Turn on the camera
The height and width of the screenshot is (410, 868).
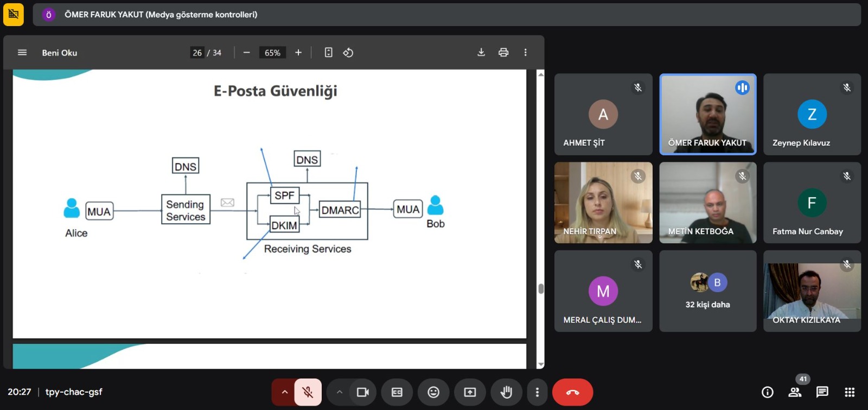[x=362, y=392]
